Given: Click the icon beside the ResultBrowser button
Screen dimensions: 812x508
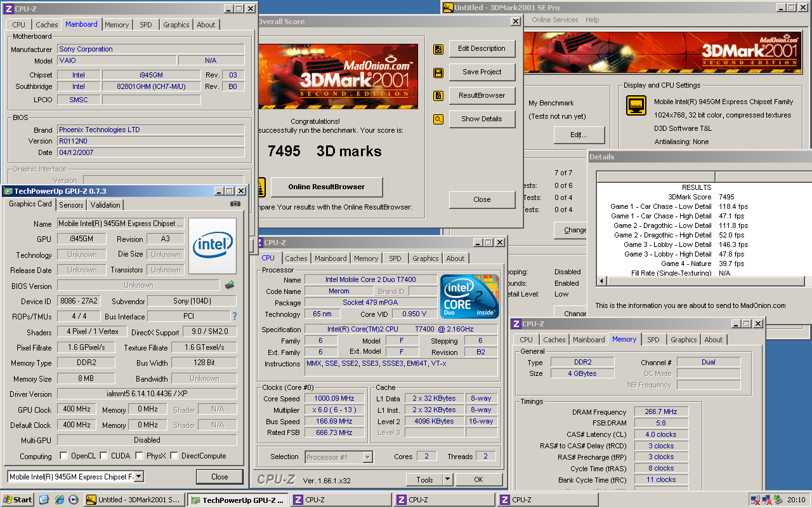Looking at the screenshot, I should pyautogui.click(x=438, y=96).
